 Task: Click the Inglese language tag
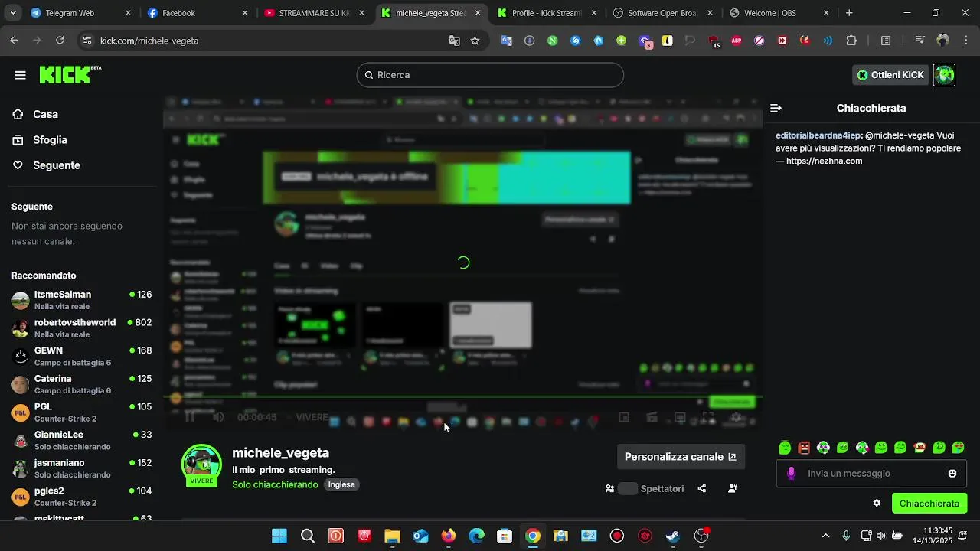(341, 484)
